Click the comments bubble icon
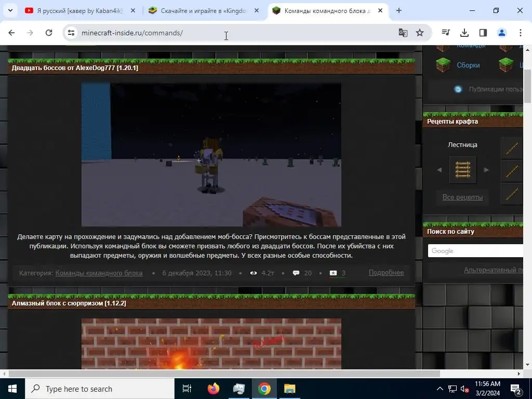Image resolution: width=532 pixels, height=399 pixels. click(x=296, y=273)
